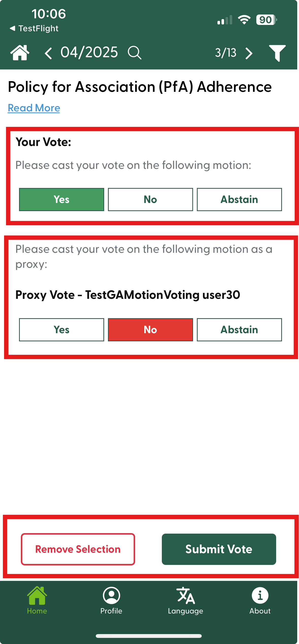Open the filter funnel icon

[277, 53]
